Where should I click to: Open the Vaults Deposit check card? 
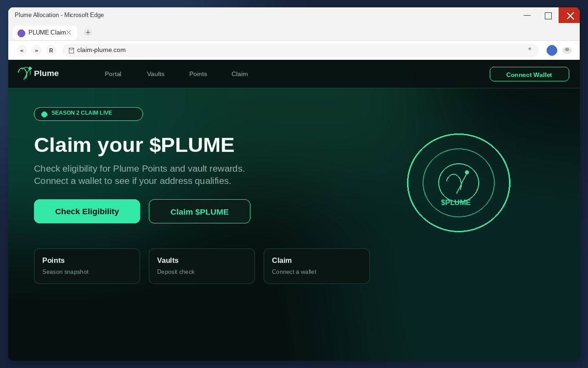202,266
